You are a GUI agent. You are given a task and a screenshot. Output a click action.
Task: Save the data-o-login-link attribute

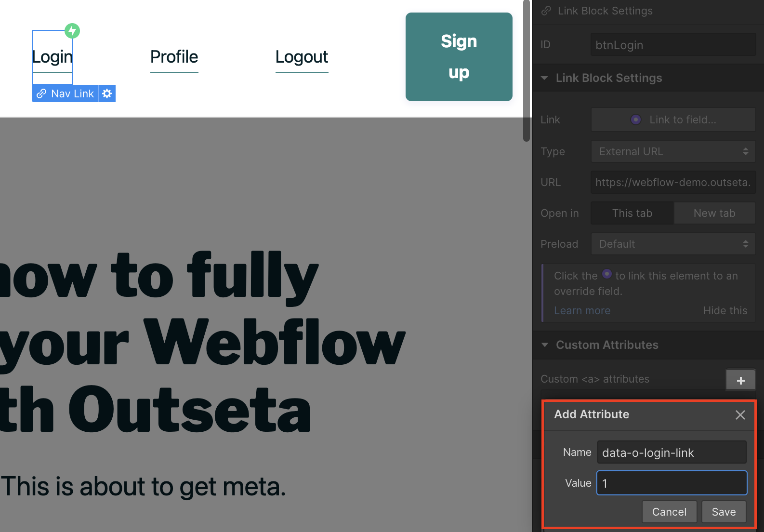pyautogui.click(x=724, y=512)
